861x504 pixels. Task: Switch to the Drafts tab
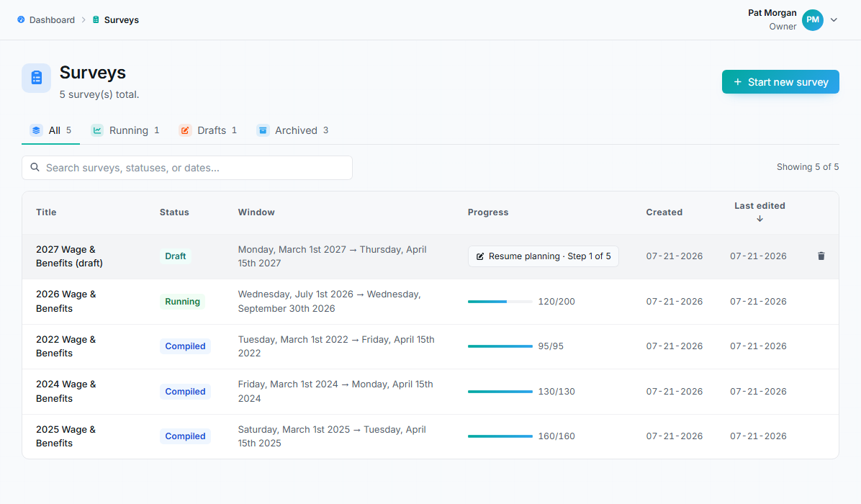click(x=208, y=130)
